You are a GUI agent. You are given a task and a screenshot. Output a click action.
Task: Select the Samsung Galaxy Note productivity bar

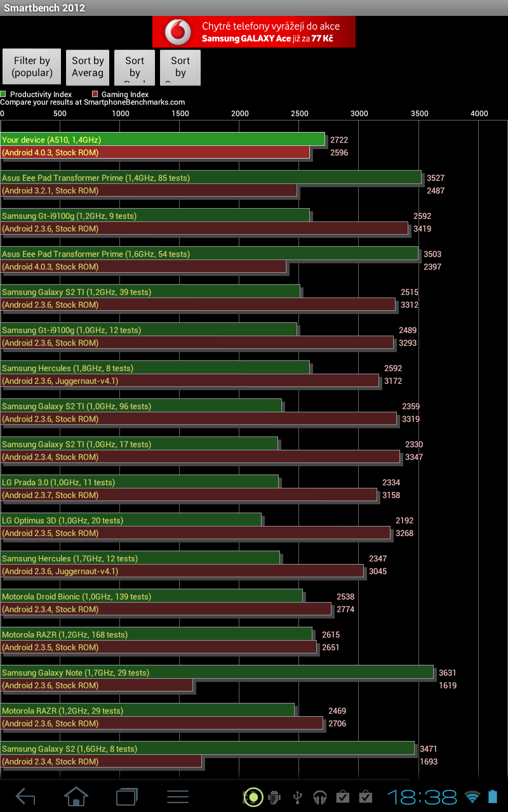coord(217,672)
